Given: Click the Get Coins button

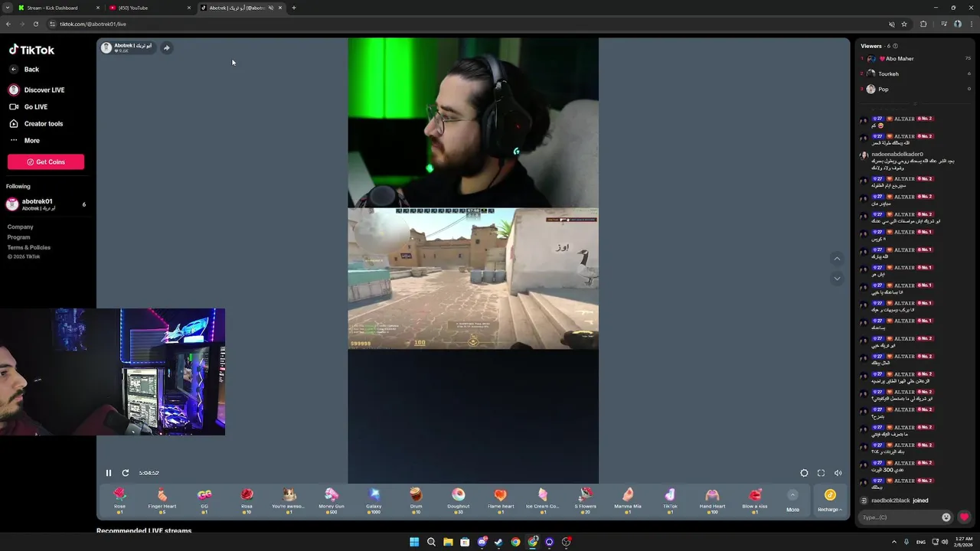Looking at the screenshot, I should click(46, 161).
